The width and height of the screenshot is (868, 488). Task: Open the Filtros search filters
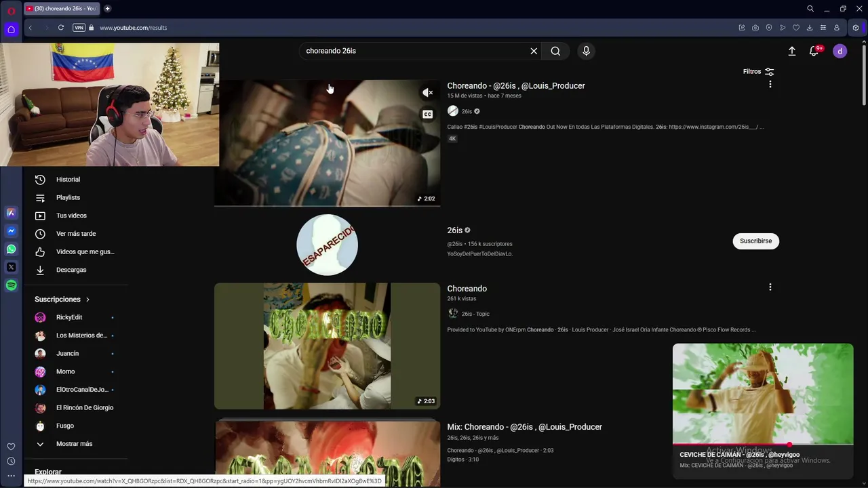[759, 71]
